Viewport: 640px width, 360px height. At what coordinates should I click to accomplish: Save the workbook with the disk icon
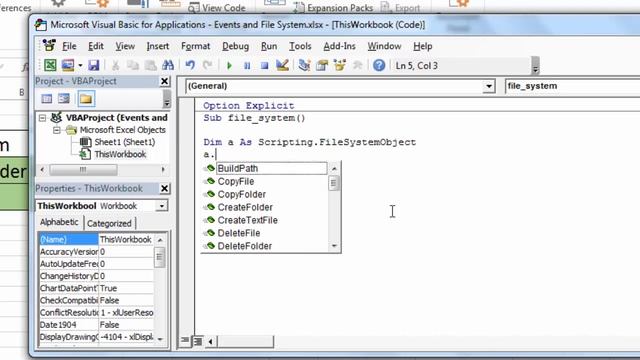click(93, 65)
